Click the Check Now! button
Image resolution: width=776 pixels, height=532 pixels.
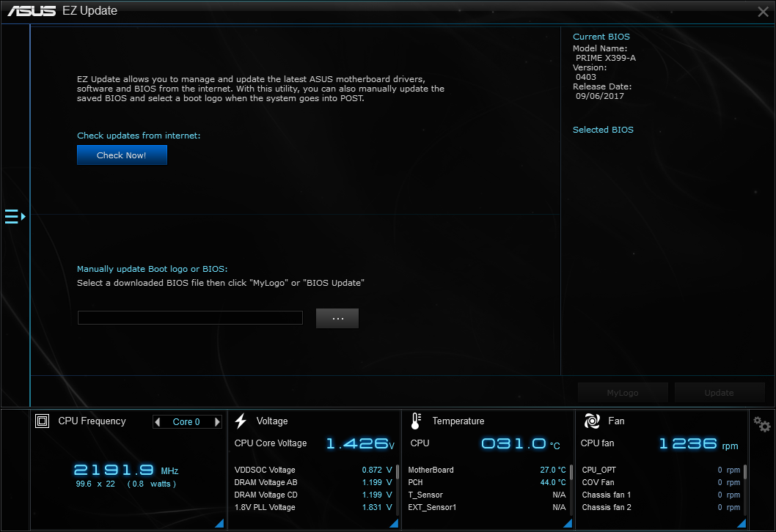(x=122, y=155)
